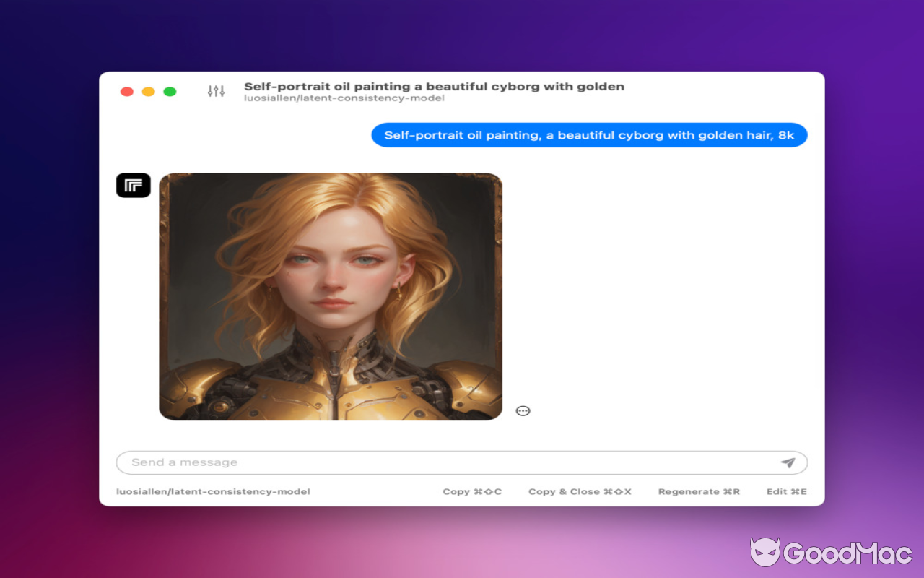
Task: Click the Copy button
Action: 472,491
